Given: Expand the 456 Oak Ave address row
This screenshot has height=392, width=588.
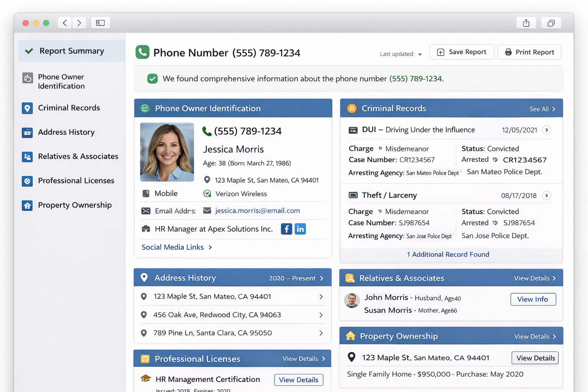Looking at the screenshot, I should (x=321, y=315).
